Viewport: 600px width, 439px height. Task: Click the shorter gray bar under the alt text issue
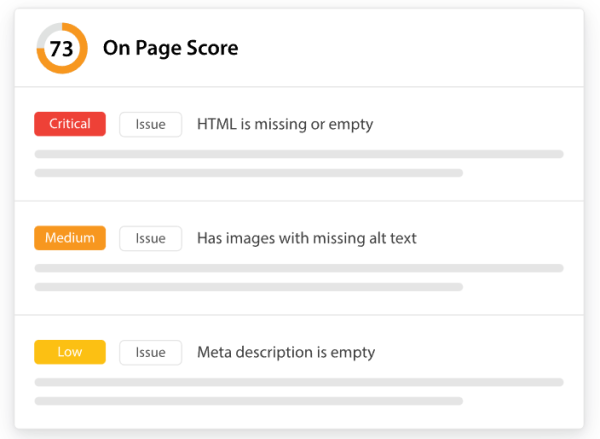(248, 287)
